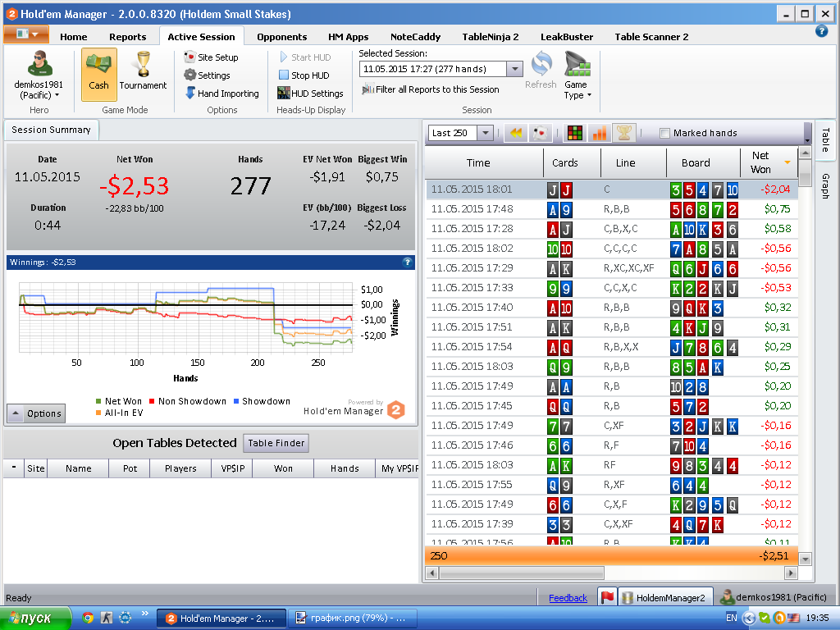
Task: Click the blue gear icon in taskbar
Action: coord(125,618)
